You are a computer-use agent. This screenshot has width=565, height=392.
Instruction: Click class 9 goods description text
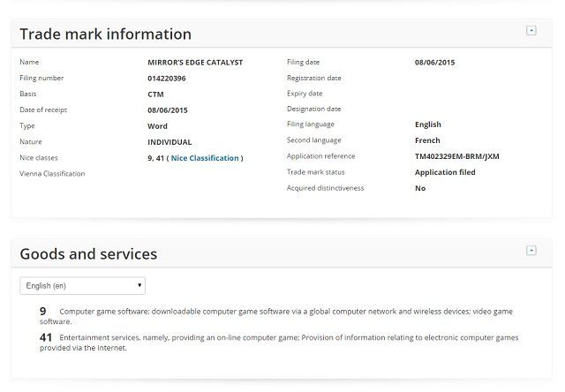(276, 316)
